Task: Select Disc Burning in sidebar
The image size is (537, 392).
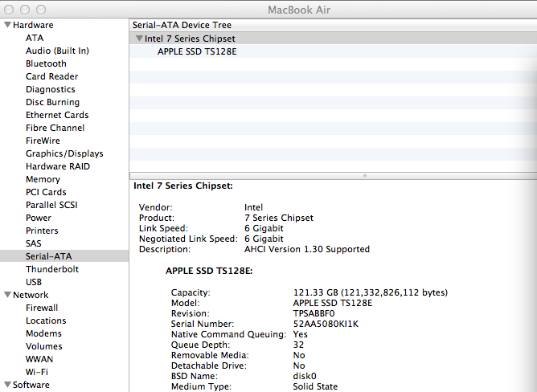Action: coord(52,102)
